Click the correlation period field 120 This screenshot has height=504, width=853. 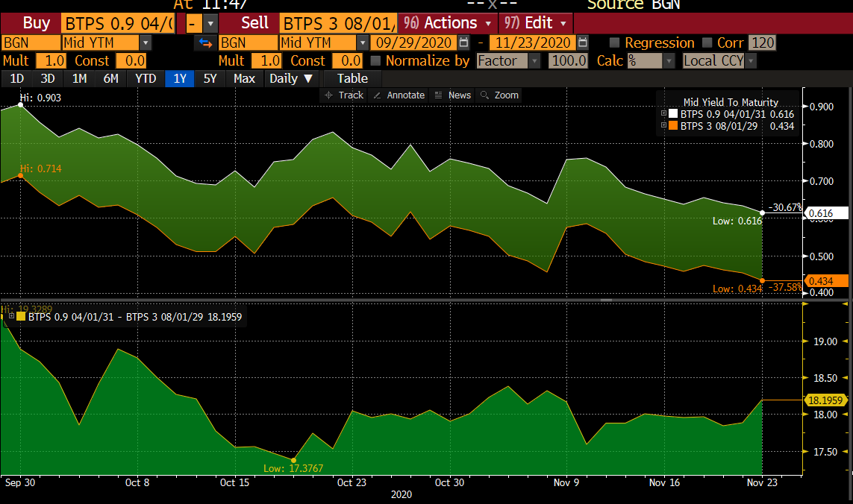tap(762, 42)
